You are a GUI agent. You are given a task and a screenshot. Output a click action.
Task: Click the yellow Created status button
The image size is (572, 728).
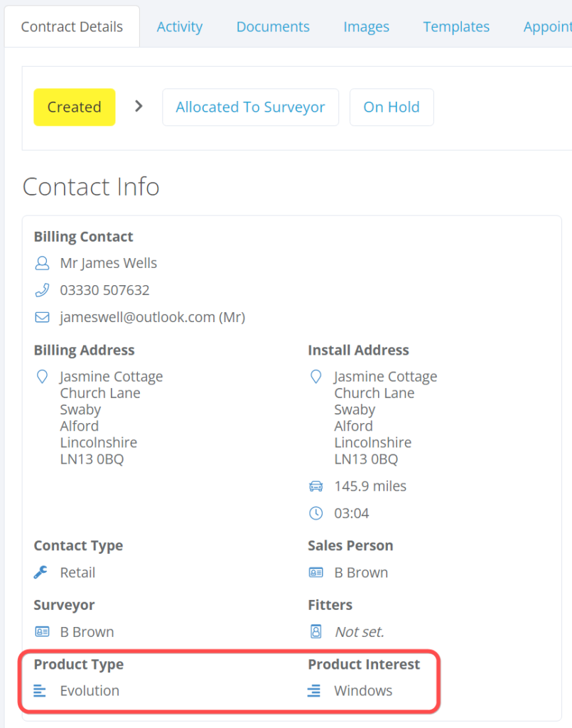coord(75,107)
